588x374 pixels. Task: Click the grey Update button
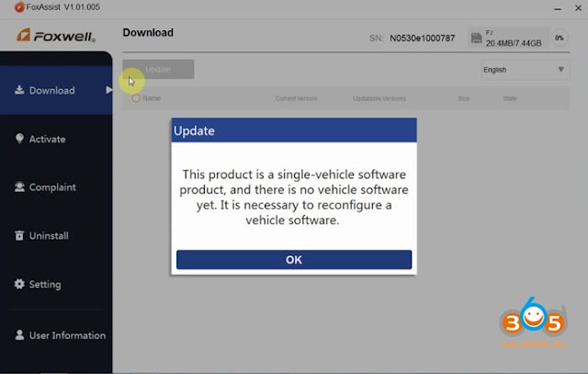[x=158, y=70]
